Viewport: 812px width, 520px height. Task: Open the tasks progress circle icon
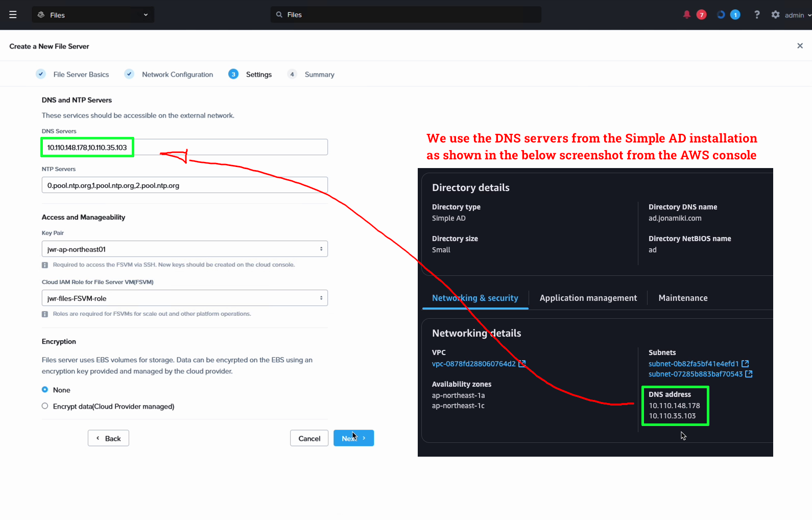pos(721,15)
